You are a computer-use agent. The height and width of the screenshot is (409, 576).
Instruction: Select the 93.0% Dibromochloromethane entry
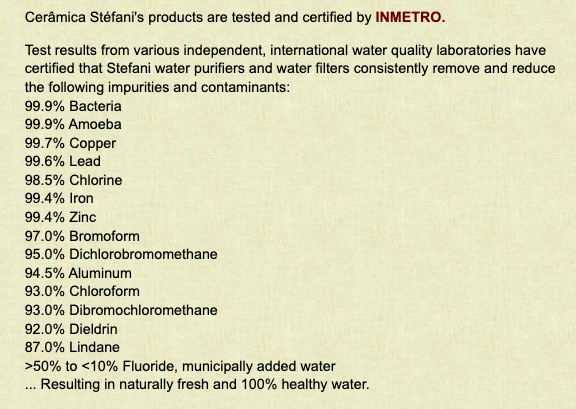coord(121,310)
